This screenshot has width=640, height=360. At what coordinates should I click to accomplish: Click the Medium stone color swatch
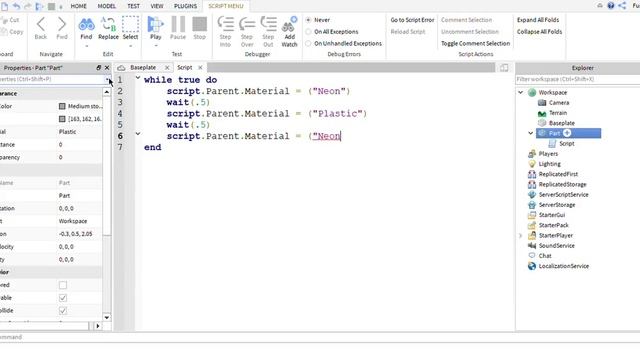point(62,106)
